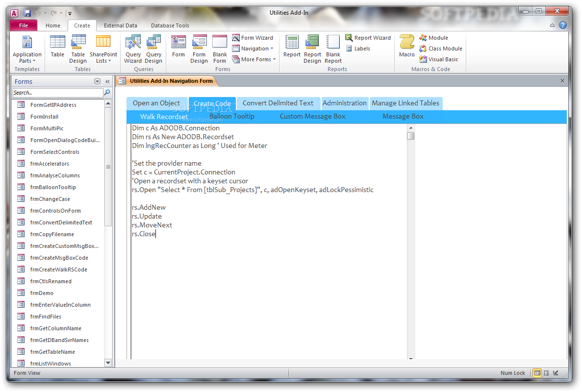Open the frmCreateWalkRSCode form
Image resolution: width=582 pixels, height=392 pixels.
point(59,269)
